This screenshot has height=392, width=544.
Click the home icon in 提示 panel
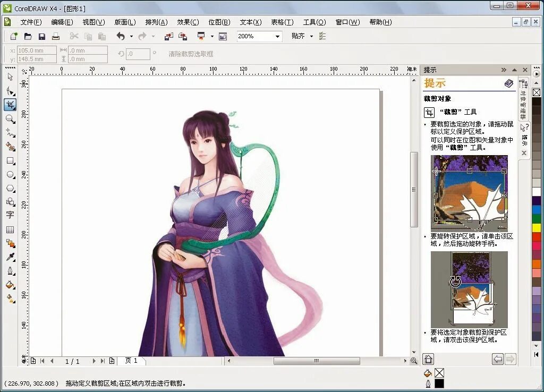(x=428, y=359)
